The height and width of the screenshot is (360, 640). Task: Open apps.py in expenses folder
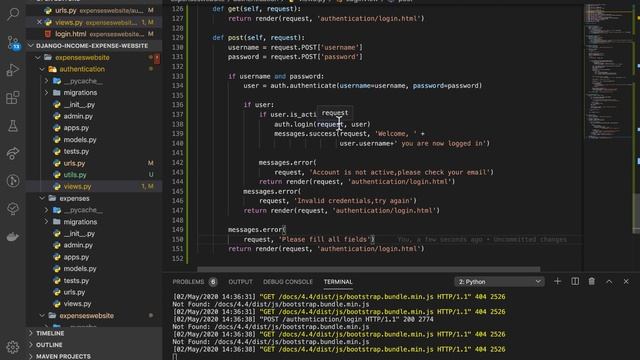94,257
